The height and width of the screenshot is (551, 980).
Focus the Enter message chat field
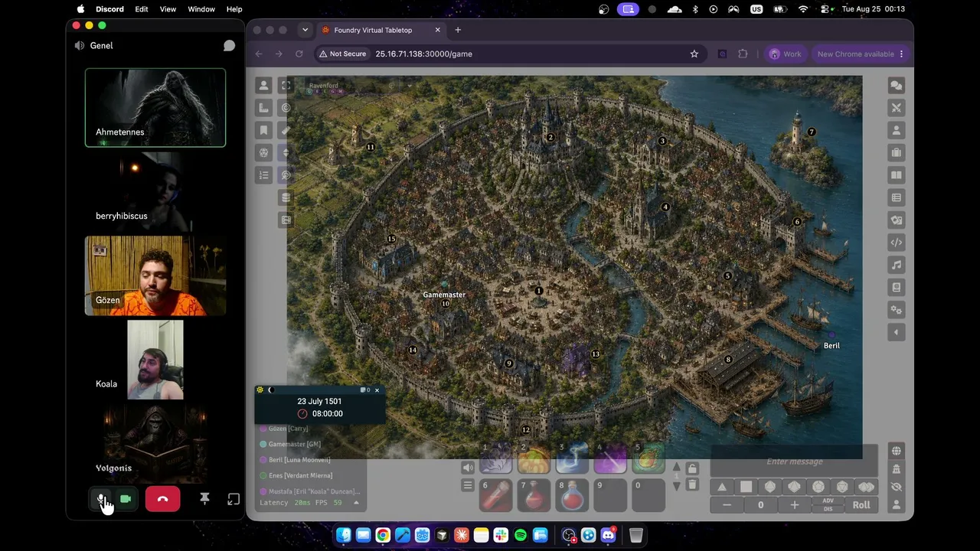coord(795,461)
